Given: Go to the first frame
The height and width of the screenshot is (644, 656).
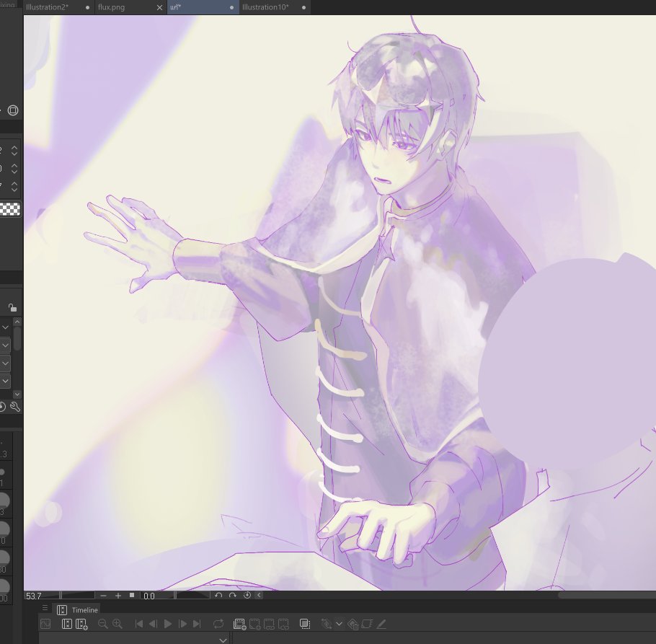Looking at the screenshot, I should [x=139, y=624].
